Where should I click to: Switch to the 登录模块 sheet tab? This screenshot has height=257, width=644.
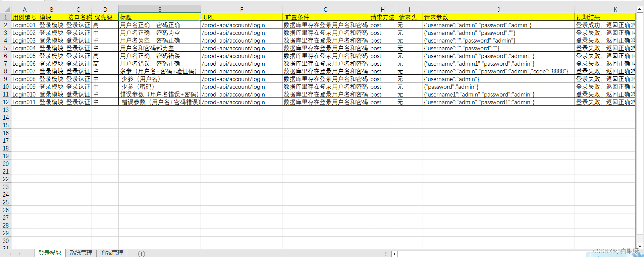[x=50, y=253]
